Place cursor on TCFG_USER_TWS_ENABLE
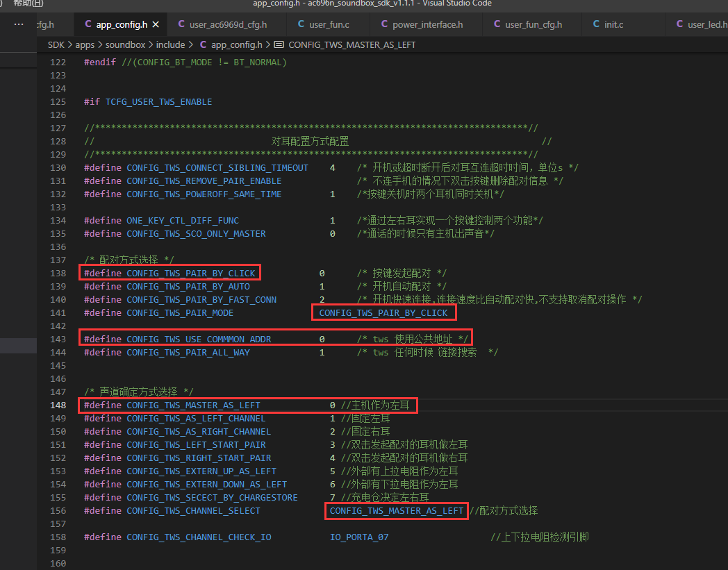This screenshot has height=570, width=728. click(159, 101)
